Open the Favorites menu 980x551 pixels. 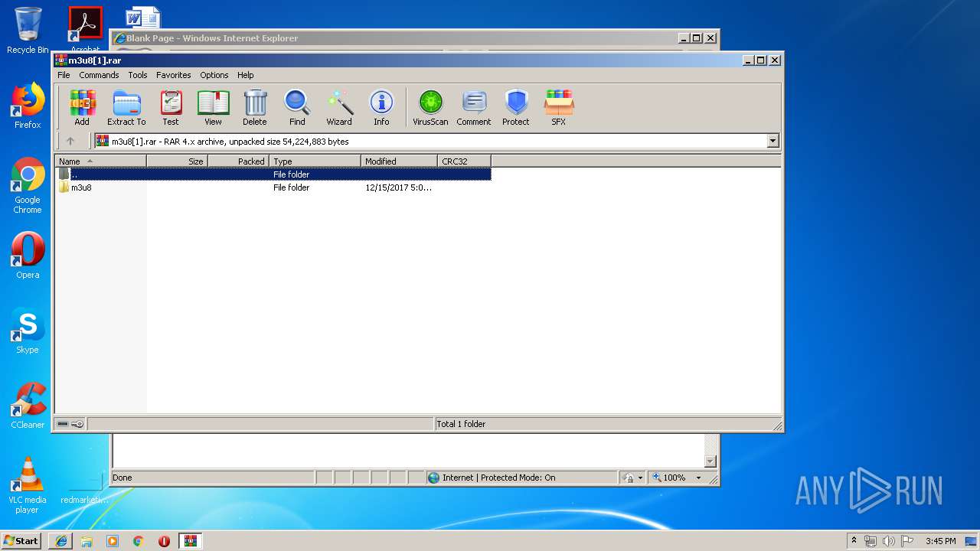click(x=174, y=75)
